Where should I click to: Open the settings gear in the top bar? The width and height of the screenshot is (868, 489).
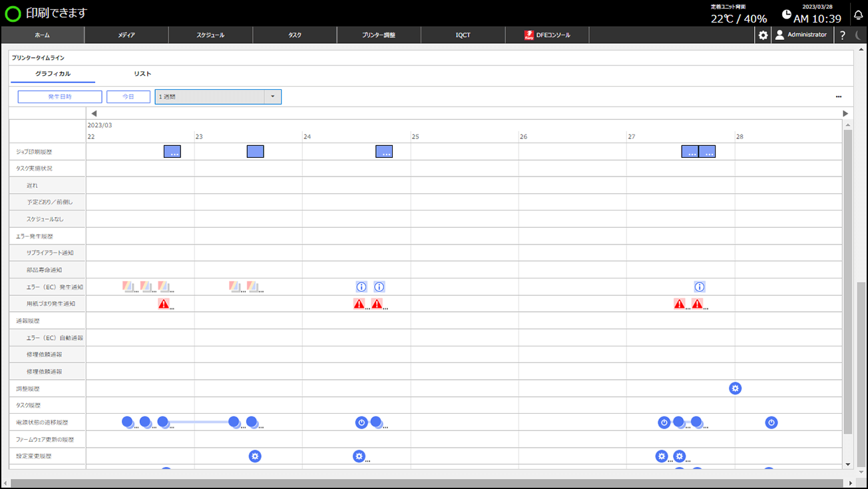(763, 35)
